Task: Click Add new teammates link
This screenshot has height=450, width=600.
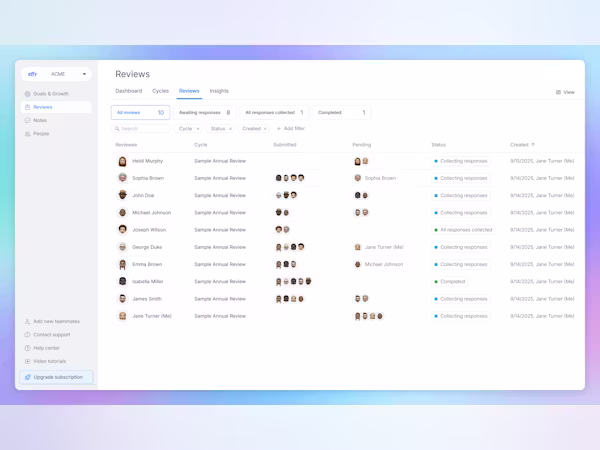Action: [x=52, y=321]
